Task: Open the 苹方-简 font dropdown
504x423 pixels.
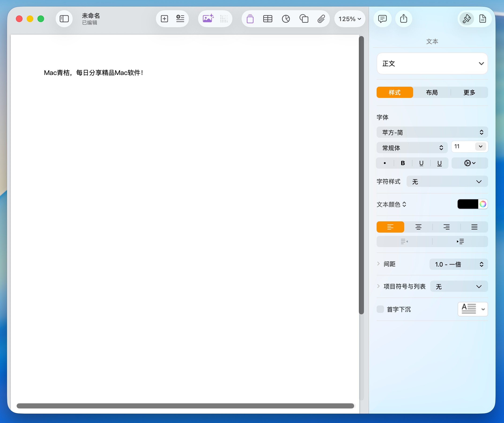Action: (x=432, y=132)
